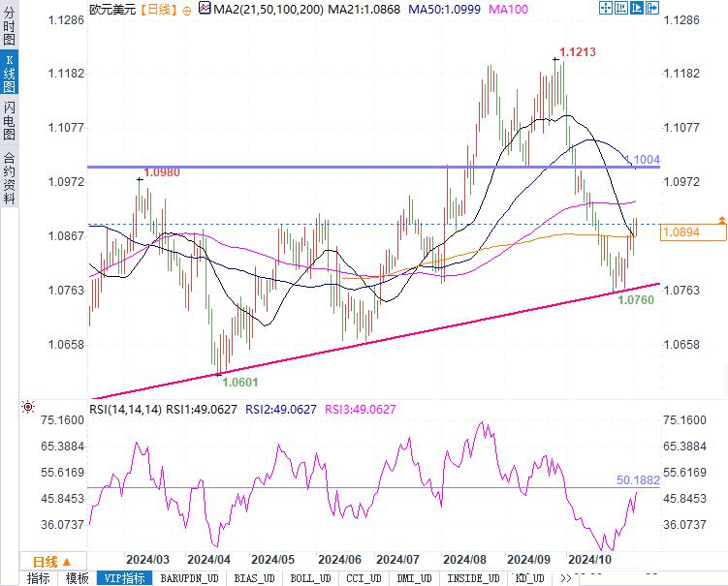
Task: Select the K线图 side tab
Action: point(9,73)
